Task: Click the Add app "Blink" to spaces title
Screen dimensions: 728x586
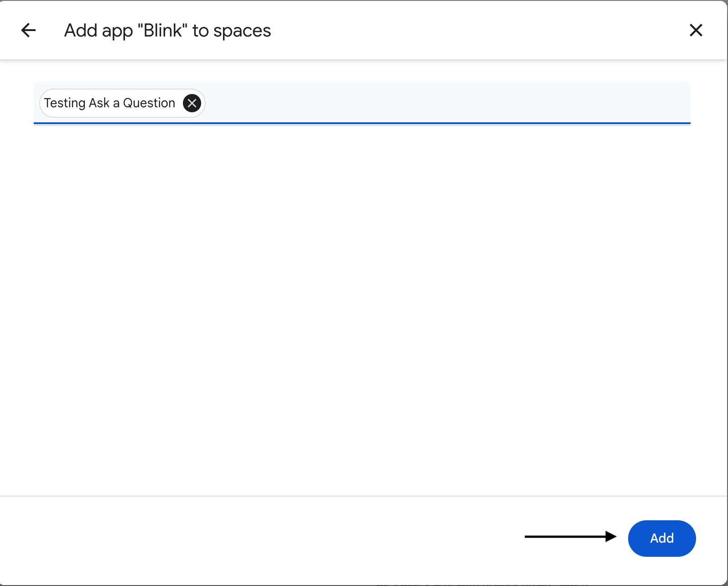Action: click(x=167, y=31)
